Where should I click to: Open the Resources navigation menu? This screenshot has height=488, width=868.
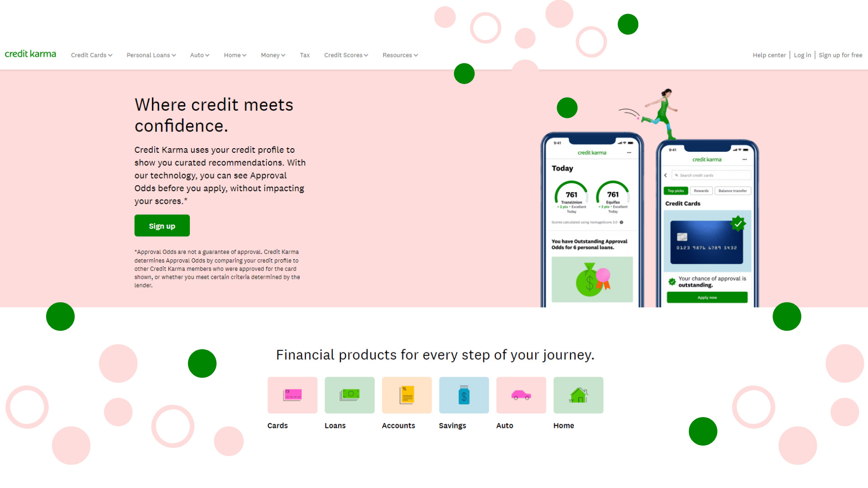pyautogui.click(x=400, y=55)
